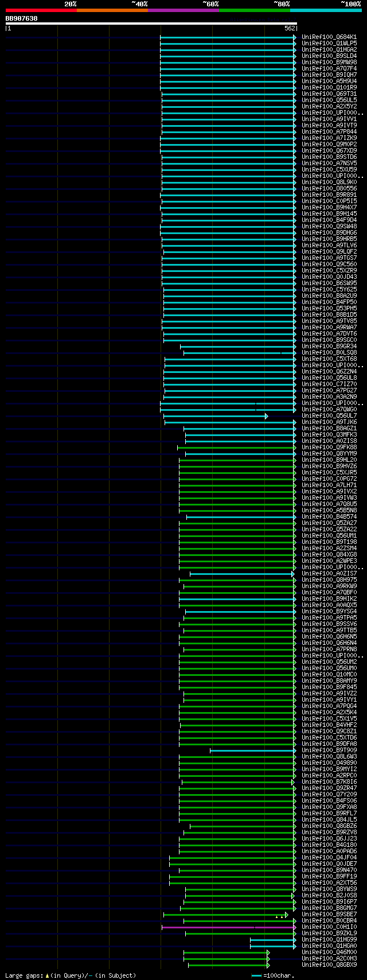Select label UniRef100_O49890
The image size is (367, 980).
[329, 763]
